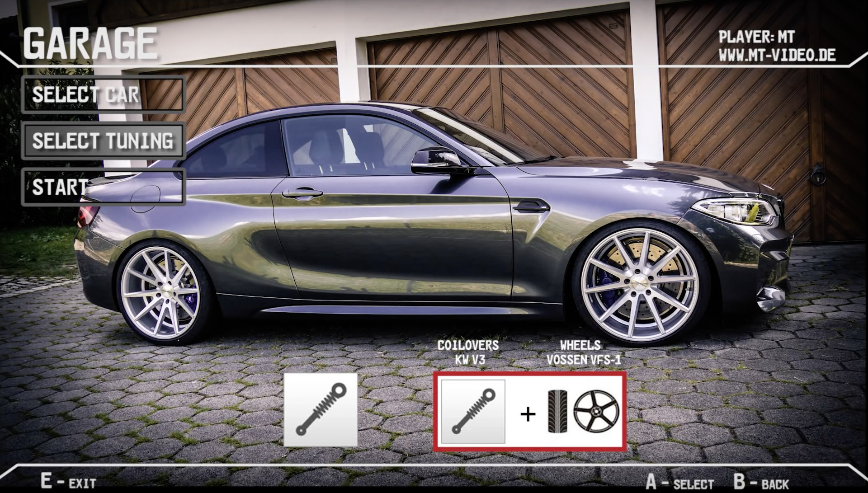
Task: Open the SELECT CAR menu option
Action: [x=103, y=94]
